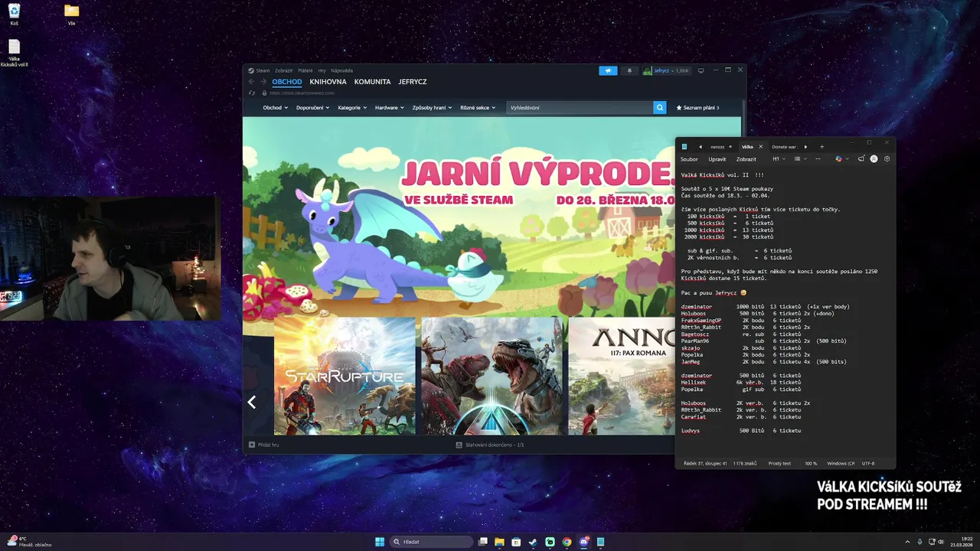This screenshot has width=980, height=551.
Task: Switch to the Donate war Notepad tab
Action: (784, 146)
